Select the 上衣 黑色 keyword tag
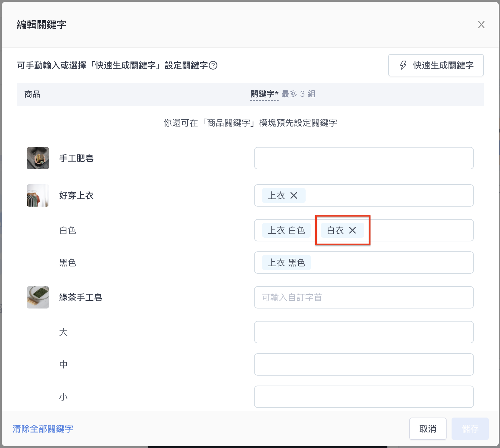This screenshot has height=448, width=500. [286, 263]
